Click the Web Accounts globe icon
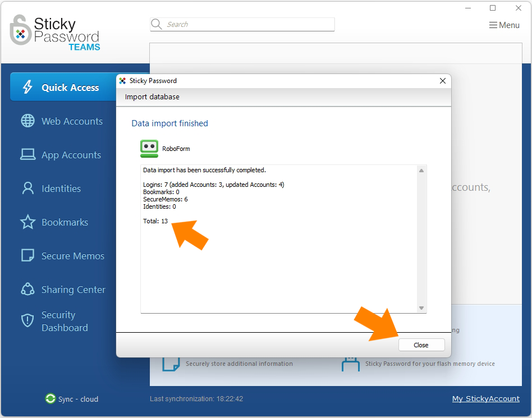Screen dimensions: 532x418 point(28,121)
